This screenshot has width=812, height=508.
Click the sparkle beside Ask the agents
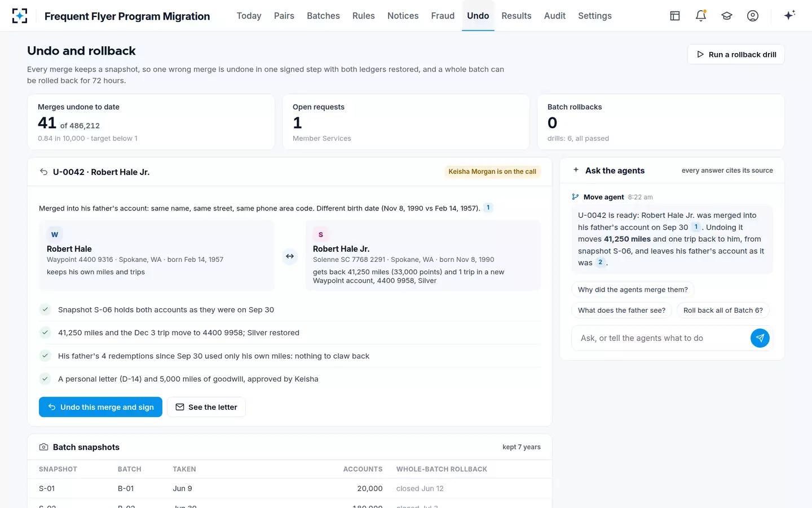tap(576, 170)
